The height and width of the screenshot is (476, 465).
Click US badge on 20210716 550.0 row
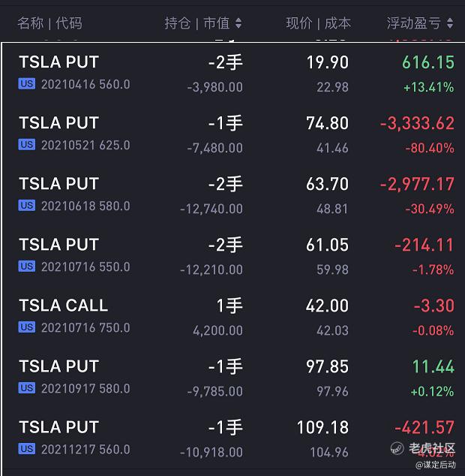pos(27,267)
